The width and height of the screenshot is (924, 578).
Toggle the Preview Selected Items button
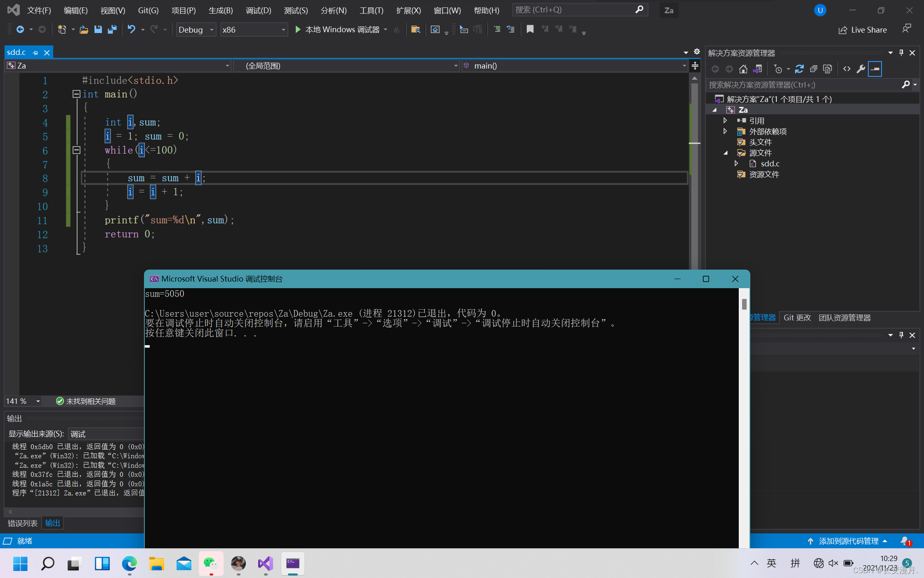click(875, 69)
